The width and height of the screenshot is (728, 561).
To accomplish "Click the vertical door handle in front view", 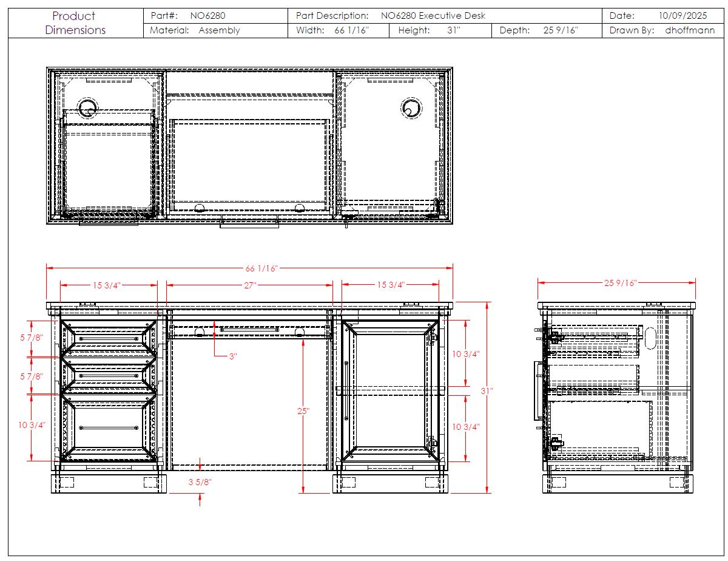I will [346, 390].
